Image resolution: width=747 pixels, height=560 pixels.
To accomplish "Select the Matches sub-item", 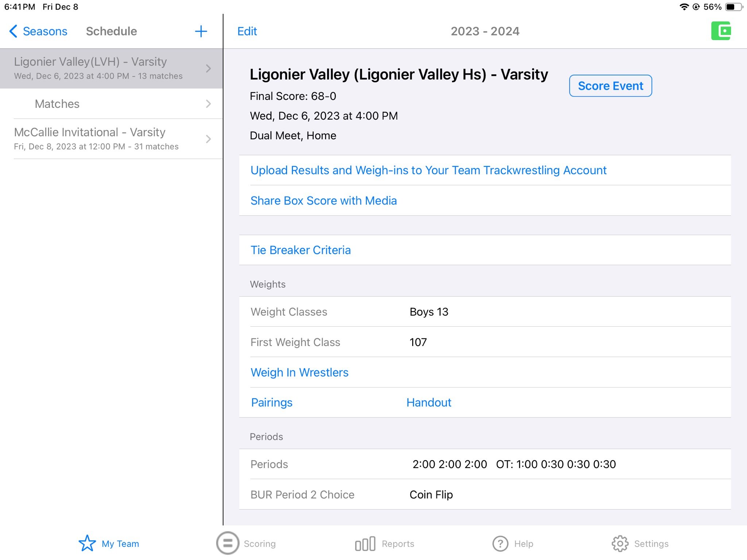I will [x=111, y=104].
